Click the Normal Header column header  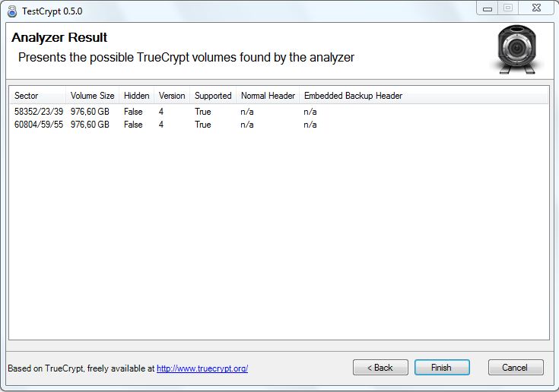(x=268, y=96)
